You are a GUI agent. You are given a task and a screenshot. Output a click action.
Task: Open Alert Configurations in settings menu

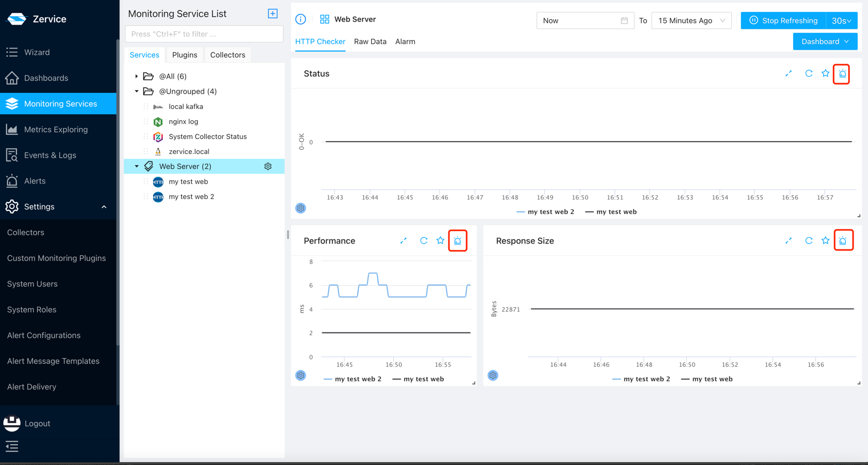click(x=44, y=336)
